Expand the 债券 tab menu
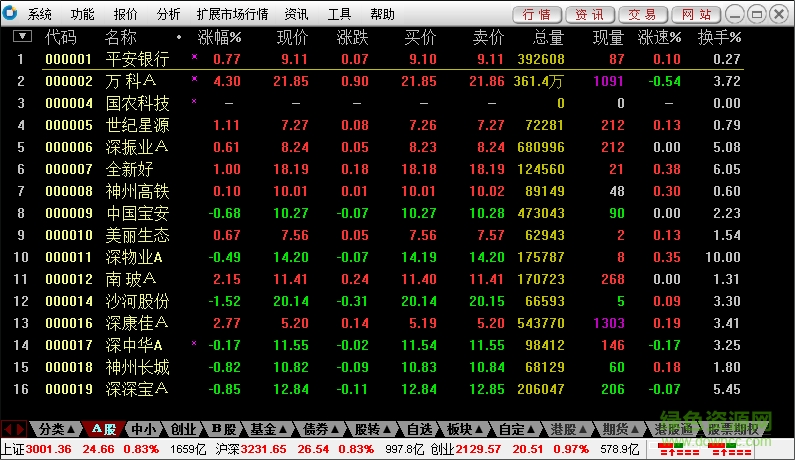Viewport: 795px width, 460px height. (321, 429)
